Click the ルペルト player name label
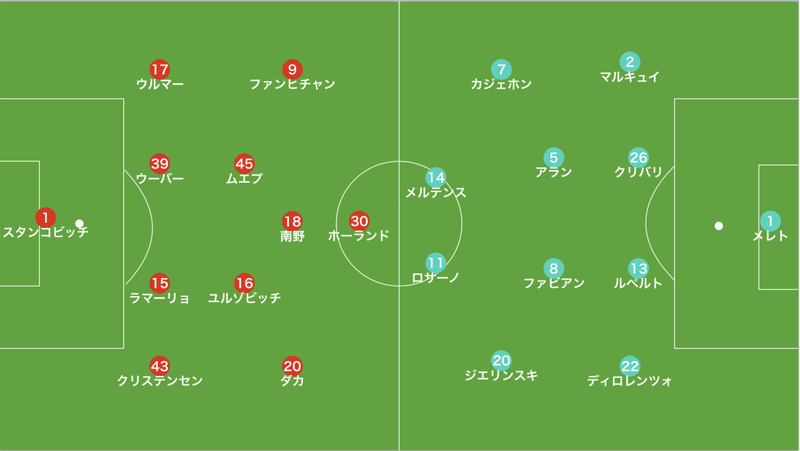This screenshot has height=451, width=800. 638,283
